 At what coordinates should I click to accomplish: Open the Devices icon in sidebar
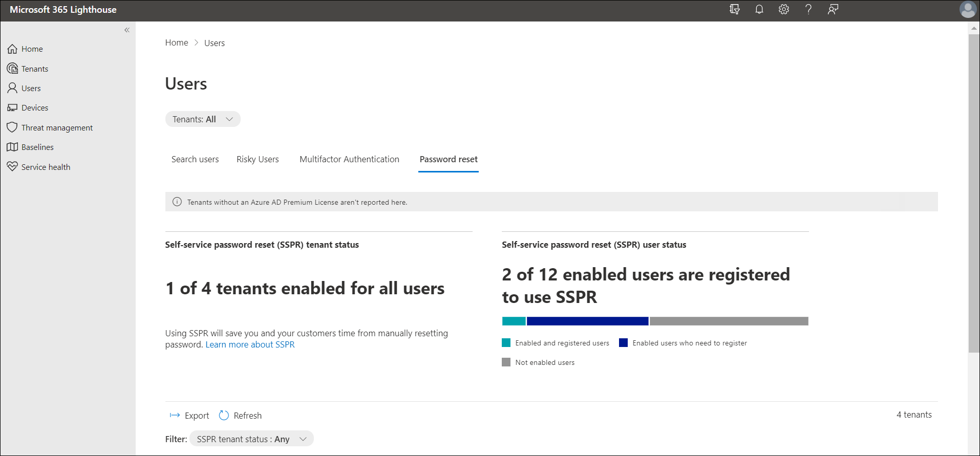tap(12, 108)
